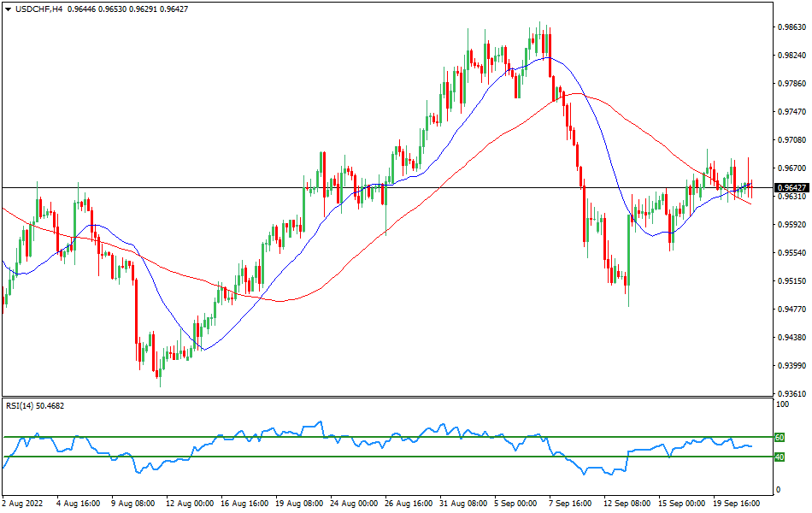Screen dimensions: 812x513
Task: Click the 0.98630 price axis label
Action: click(790, 27)
